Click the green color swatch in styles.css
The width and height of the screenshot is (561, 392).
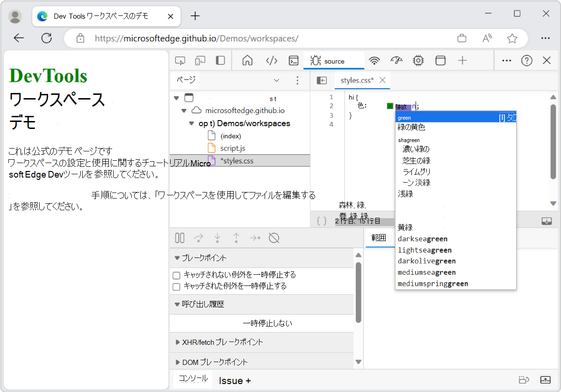pyautogui.click(x=389, y=106)
